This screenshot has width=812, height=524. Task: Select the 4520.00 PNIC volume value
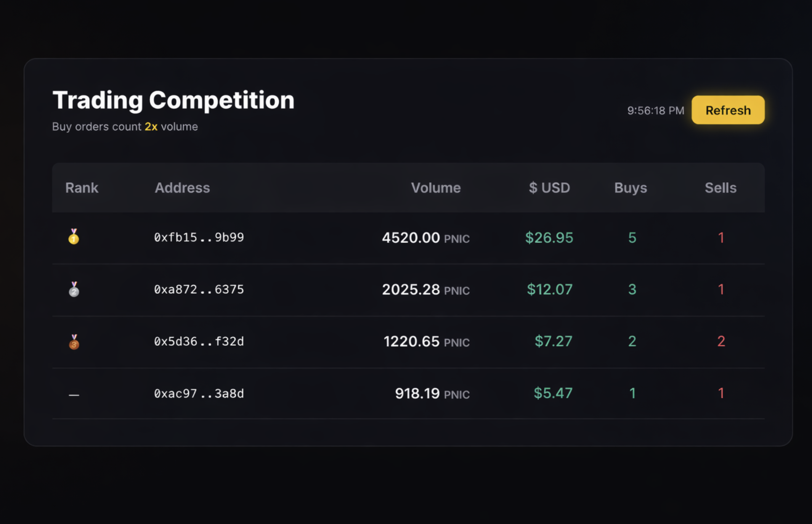coord(426,238)
